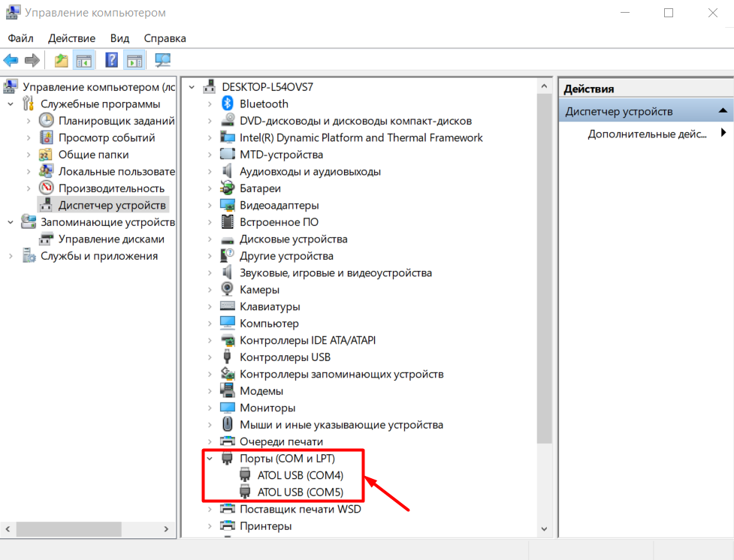
Task: Open the Действие menu
Action: coord(71,38)
